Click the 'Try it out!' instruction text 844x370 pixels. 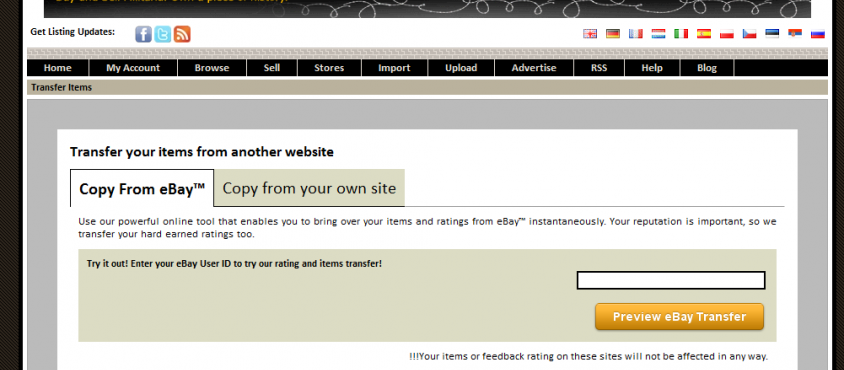click(x=234, y=264)
